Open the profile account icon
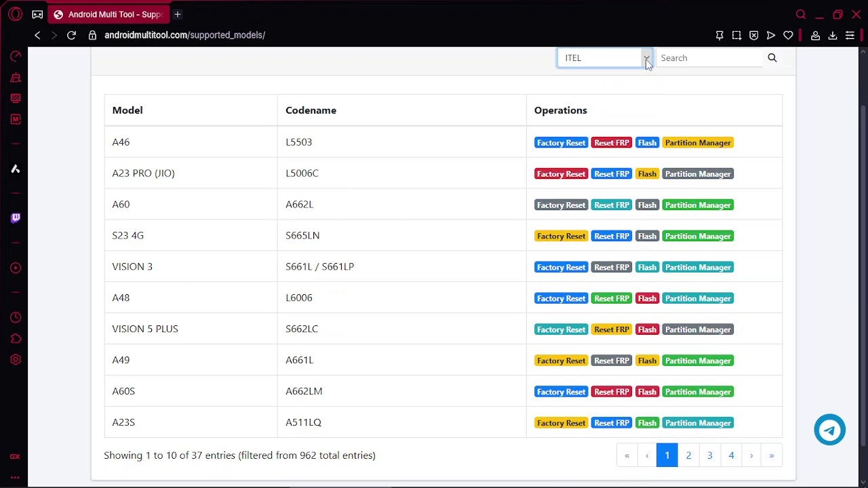The height and width of the screenshot is (488, 868). [816, 35]
